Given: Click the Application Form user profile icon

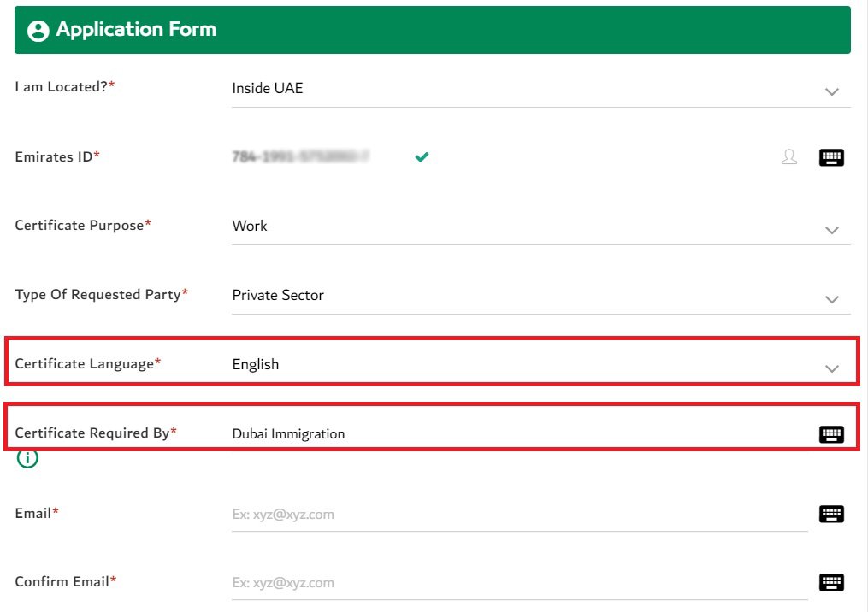Looking at the screenshot, I should (x=38, y=31).
